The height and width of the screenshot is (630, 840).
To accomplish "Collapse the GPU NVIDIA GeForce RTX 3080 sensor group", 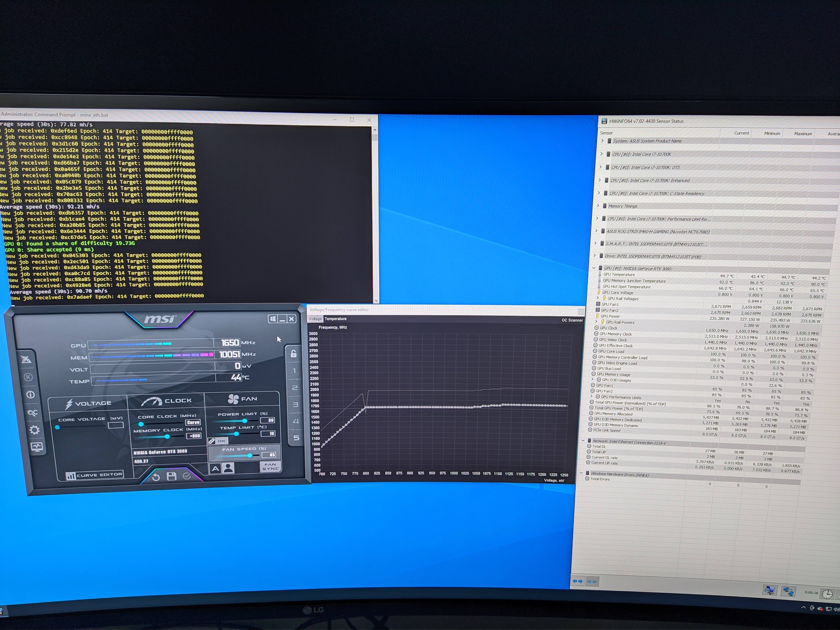I will pyautogui.click(x=594, y=268).
